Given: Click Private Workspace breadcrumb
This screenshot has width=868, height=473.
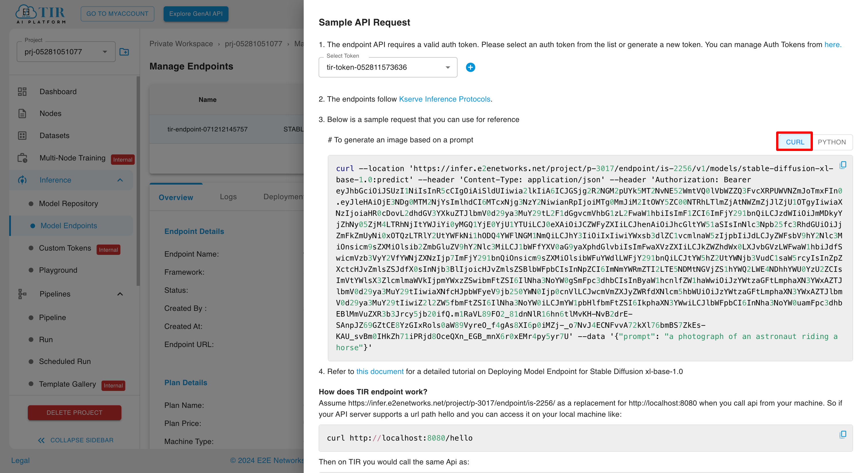Looking at the screenshot, I should tap(181, 44).
